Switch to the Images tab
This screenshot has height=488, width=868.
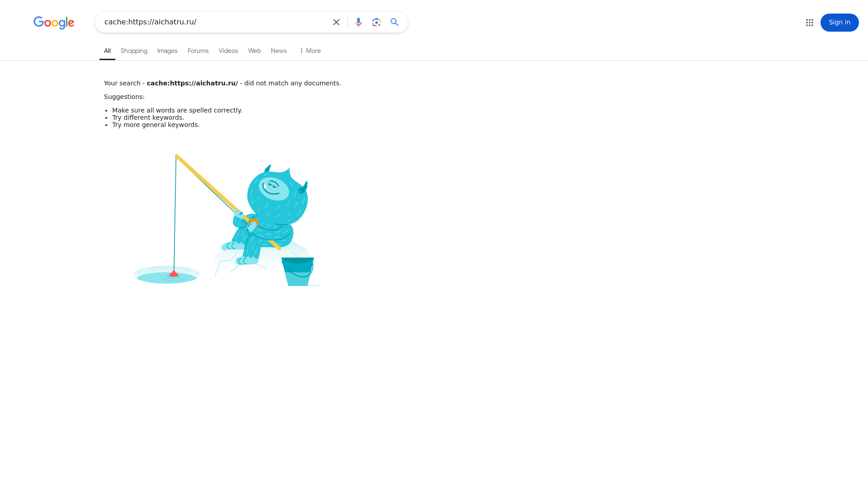pos(167,51)
